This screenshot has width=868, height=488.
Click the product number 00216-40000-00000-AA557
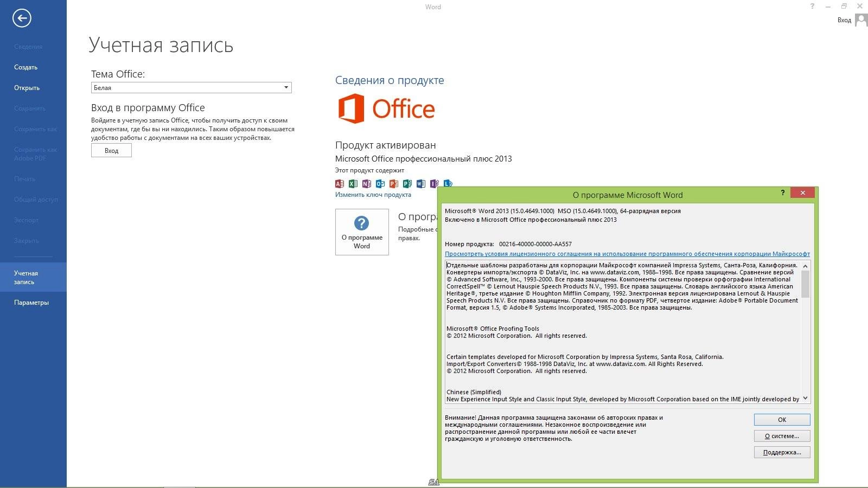tap(535, 244)
